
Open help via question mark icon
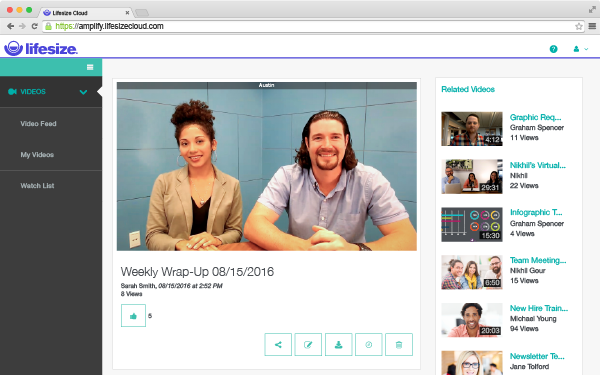pyautogui.click(x=553, y=49)
